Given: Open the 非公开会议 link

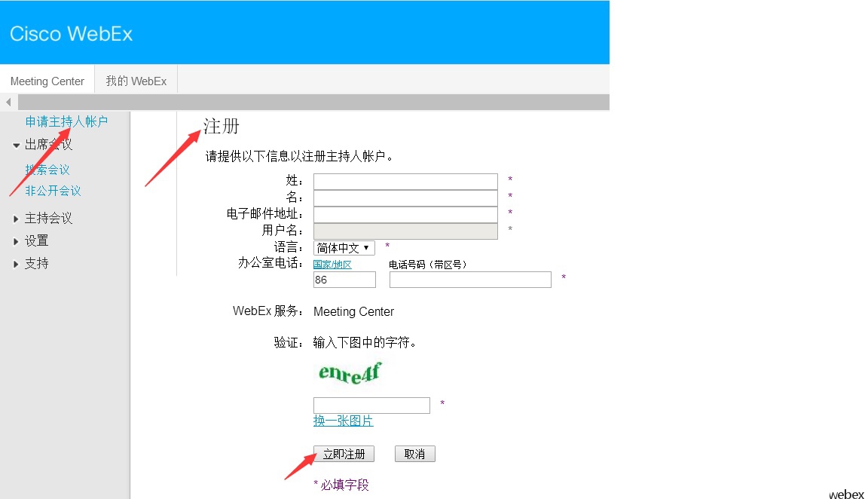Looking at the screenshot, I should pos(53,191).
